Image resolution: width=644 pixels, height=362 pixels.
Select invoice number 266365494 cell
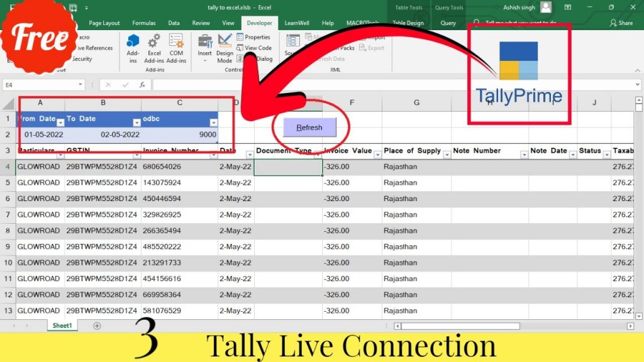(x=179, y=231)
